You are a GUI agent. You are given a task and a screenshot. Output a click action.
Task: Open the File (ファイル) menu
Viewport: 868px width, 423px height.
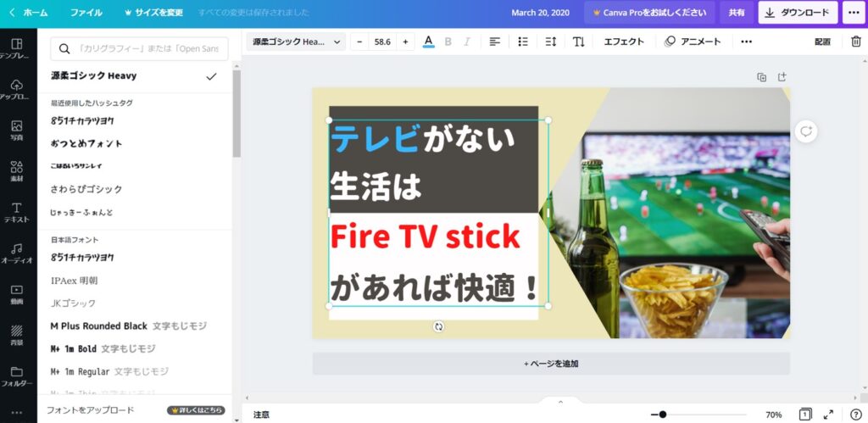point(86,12)
